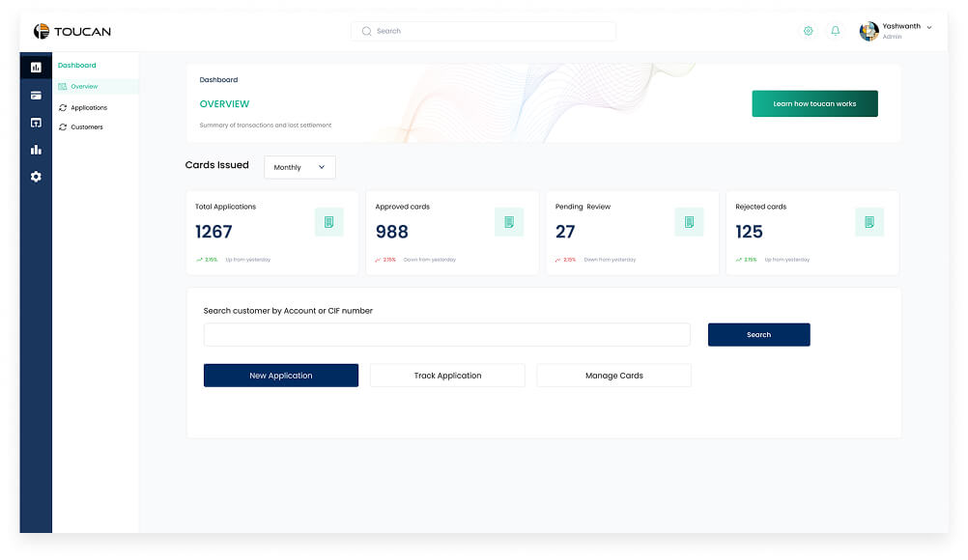Screen dimensions: 968x560
Task: Open the bar chart analytics sidebar icon
Action: tap(36, 150)
